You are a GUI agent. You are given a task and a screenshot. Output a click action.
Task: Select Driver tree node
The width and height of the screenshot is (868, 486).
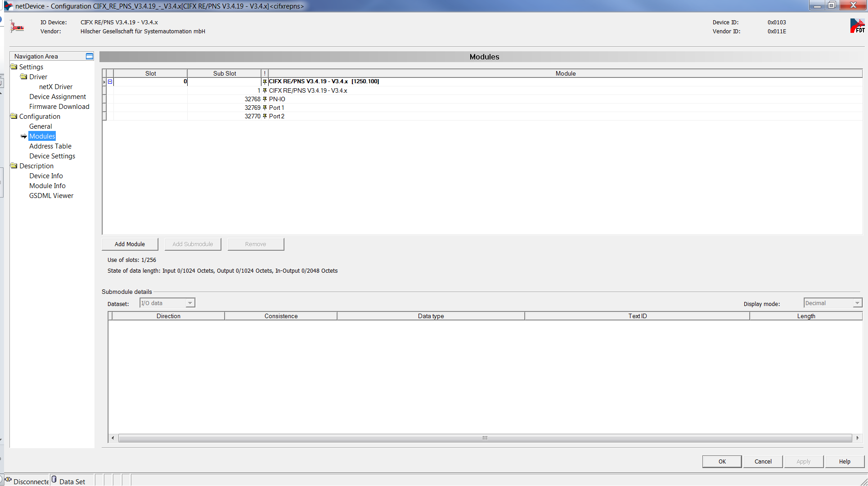click(38, 76)
